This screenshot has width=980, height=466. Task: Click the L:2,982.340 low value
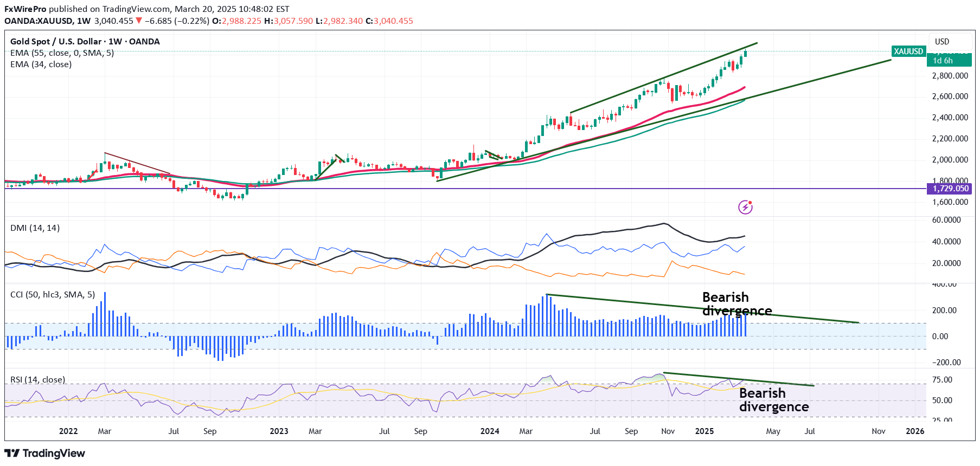click(339, 21)
